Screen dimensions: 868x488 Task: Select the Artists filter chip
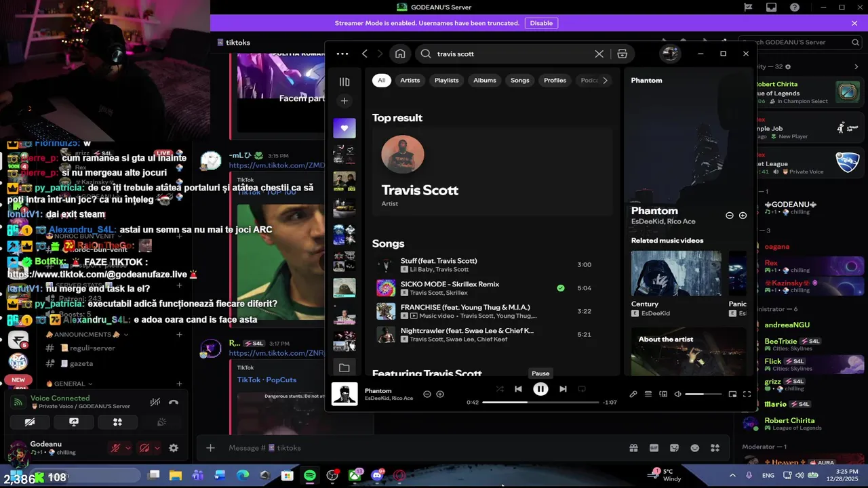(410, 80)
